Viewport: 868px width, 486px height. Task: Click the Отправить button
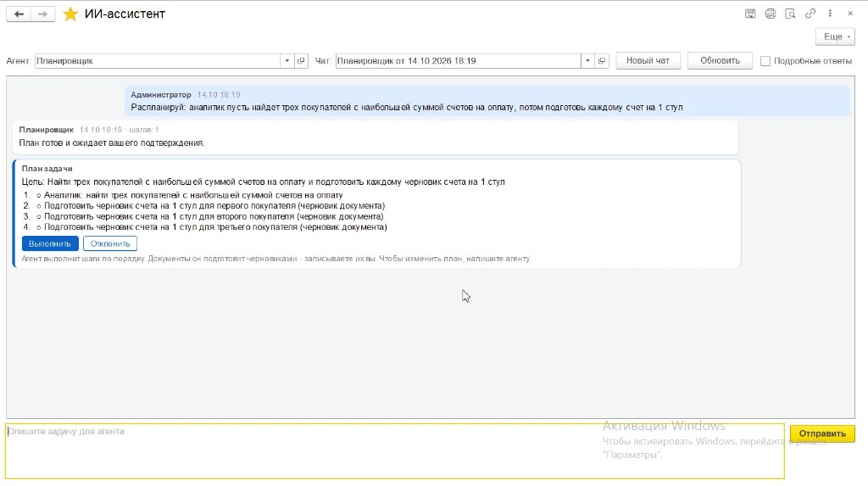[x=822, y=433]
